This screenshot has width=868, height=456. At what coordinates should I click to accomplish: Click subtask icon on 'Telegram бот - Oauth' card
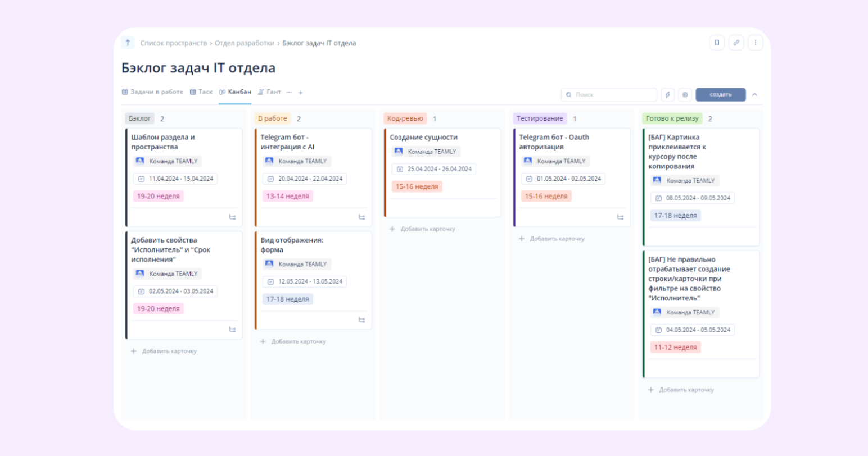[620, 217]
